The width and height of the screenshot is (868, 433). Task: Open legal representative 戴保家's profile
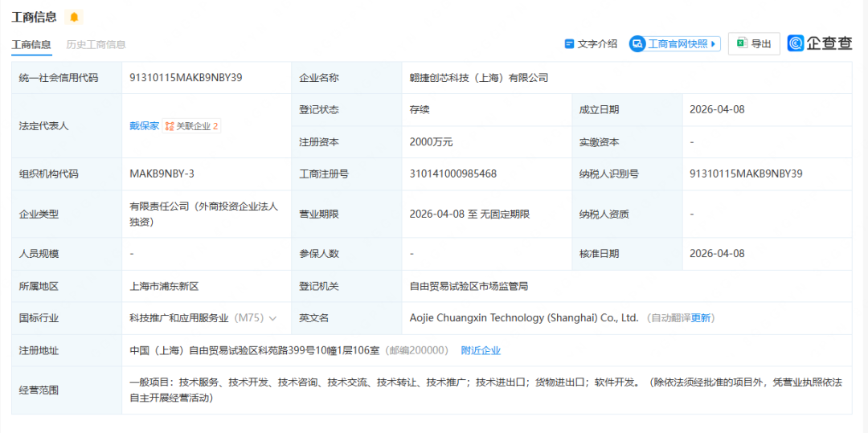pos(144,126)
